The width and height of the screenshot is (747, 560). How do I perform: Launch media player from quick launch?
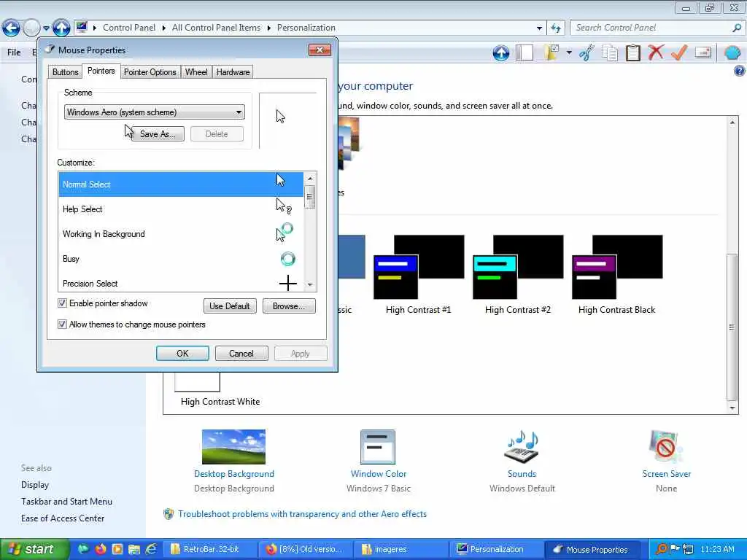click(117, 549)
